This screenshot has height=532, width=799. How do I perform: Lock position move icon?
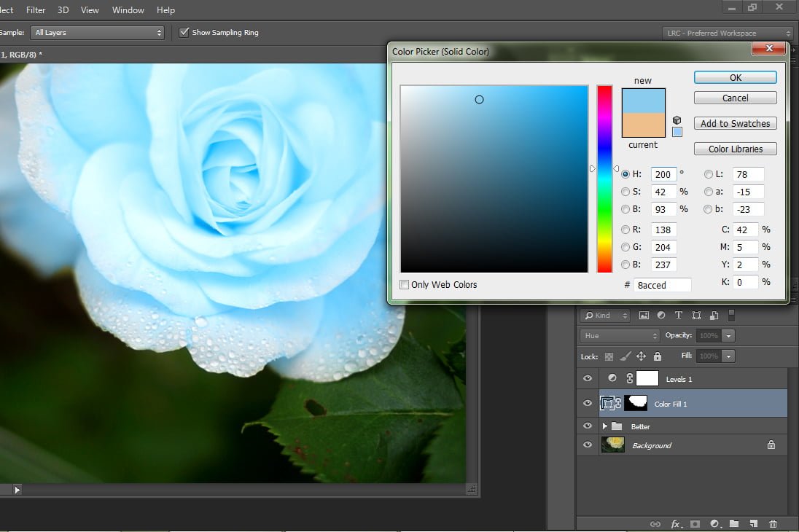tap(642, 356)
